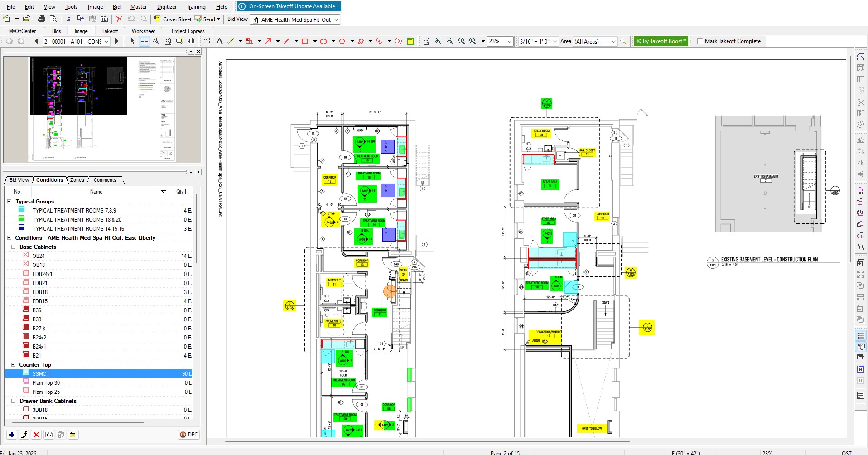Open the Digitizer menu
Image resolution: width=868 pixels, height=455 pixels.
(x=167, y=7)
